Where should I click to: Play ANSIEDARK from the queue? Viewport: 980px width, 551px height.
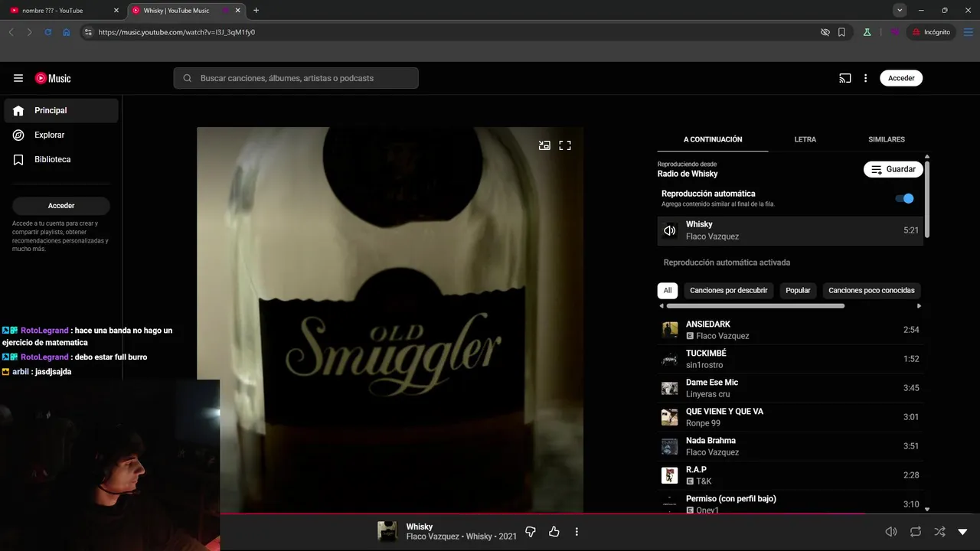coord(790,330)
